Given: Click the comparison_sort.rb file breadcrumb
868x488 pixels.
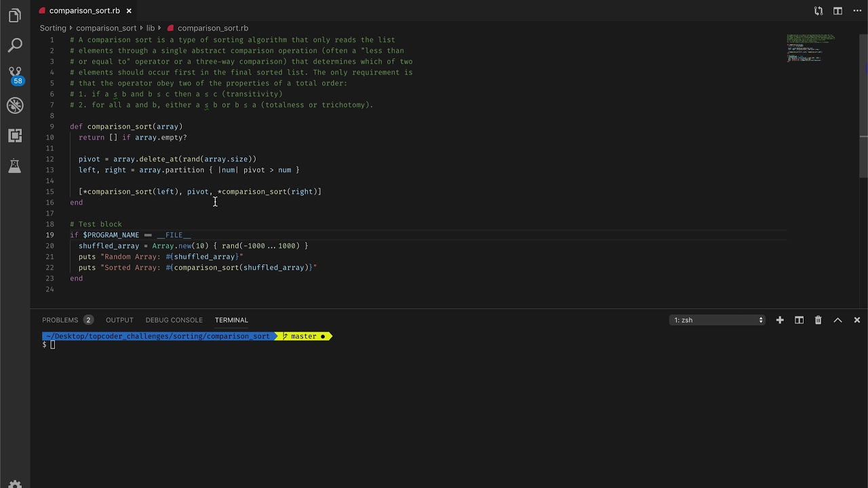Looking at the screenshot, I should 212,28.
